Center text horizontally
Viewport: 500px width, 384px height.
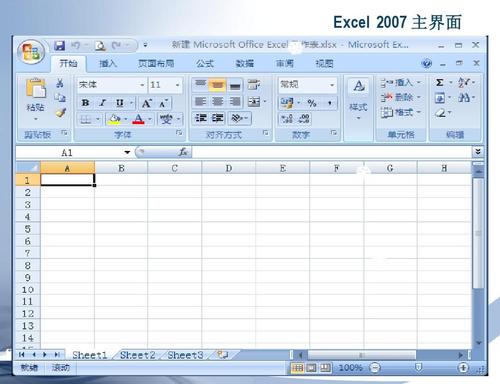217,102
